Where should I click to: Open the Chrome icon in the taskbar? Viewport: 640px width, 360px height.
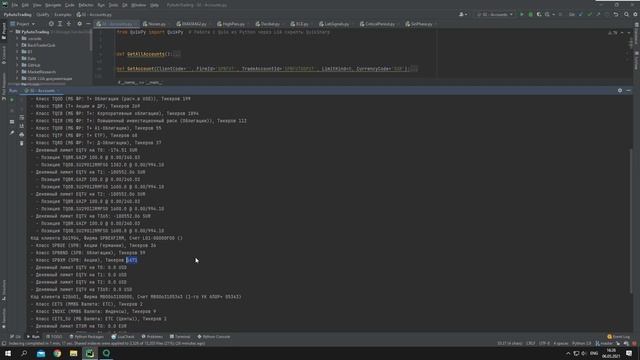57,353
